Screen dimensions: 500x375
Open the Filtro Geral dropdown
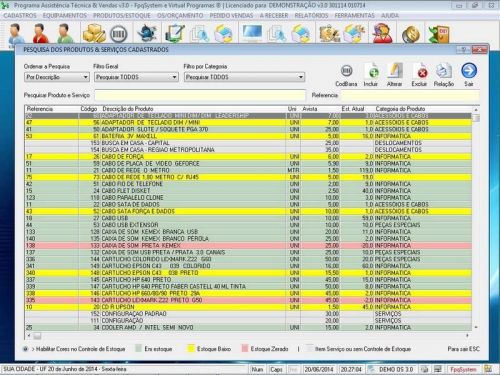[174, 77]
